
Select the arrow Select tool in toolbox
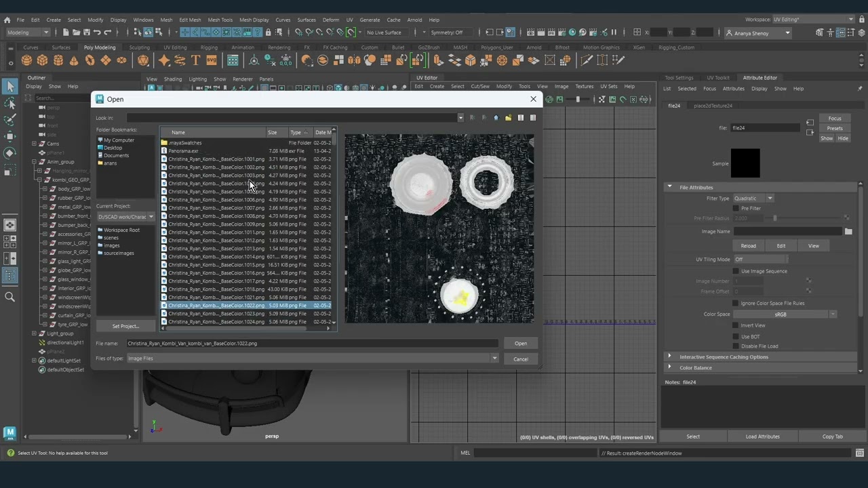(x=10, y=86)
